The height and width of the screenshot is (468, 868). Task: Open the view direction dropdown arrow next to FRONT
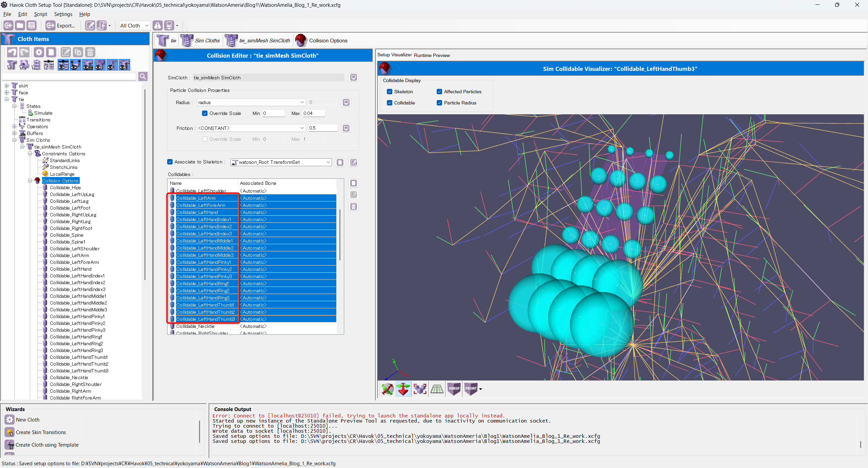tap(480, 389)
